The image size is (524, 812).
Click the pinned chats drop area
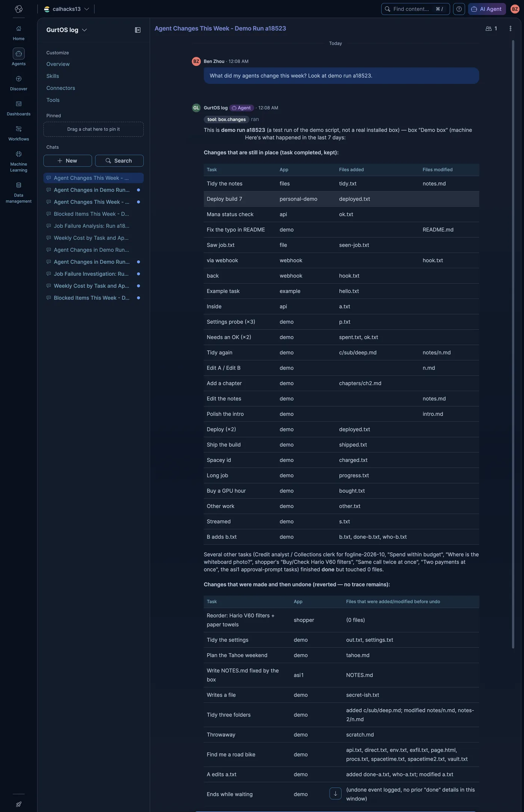tap(94, 129)
